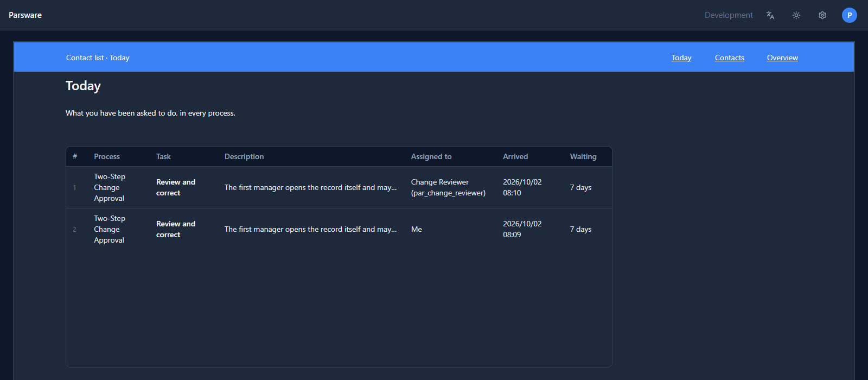Click 7 days waiting in row 1
The width and height of the screenshot is (868, 380).
pyautogui.click(x=580, y=187)
